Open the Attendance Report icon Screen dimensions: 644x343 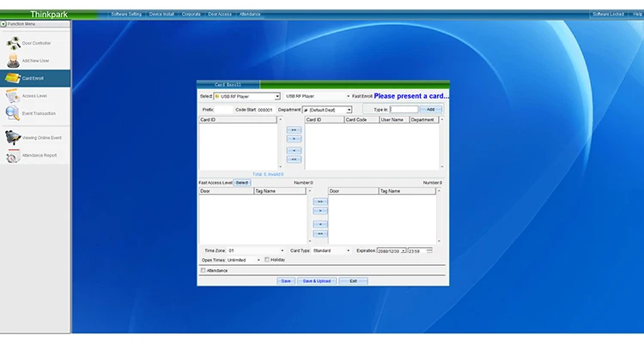pos(13,155)
